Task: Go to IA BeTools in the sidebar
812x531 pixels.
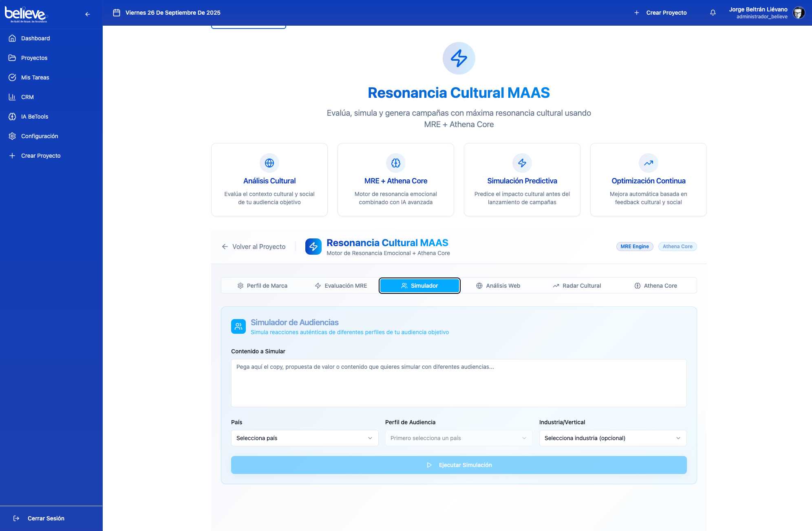Action: 35,117
